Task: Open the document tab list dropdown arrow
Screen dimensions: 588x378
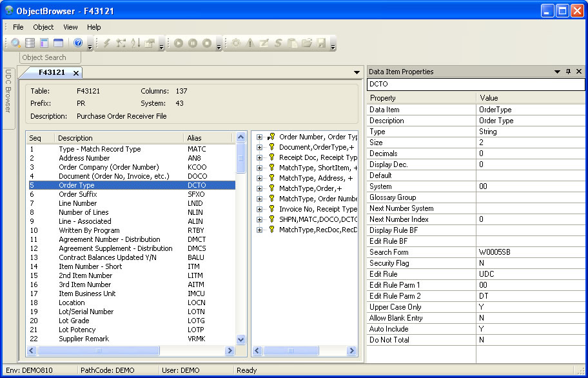Action: (x=357, y=72)
